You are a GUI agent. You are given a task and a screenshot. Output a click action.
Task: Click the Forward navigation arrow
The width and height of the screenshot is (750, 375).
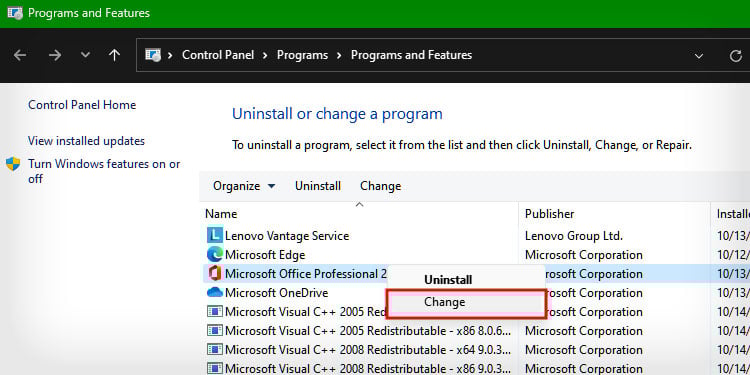[x=55, y=55]
